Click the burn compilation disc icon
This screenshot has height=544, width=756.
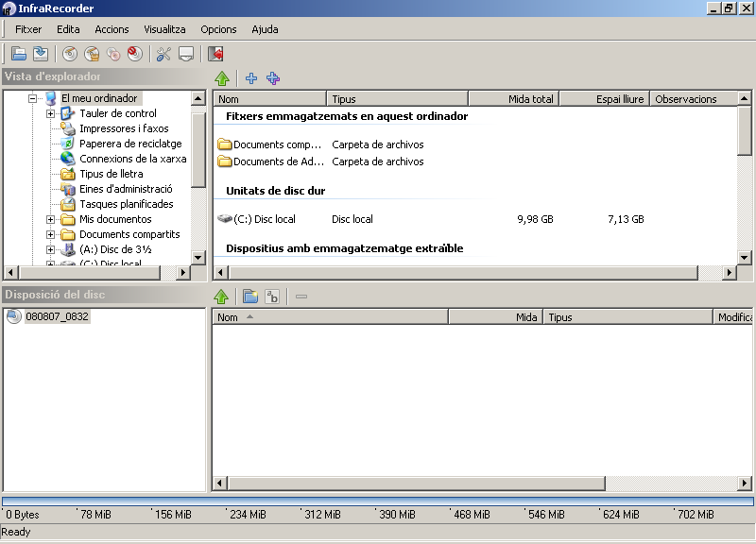pyautogui.click(x=70, y=54)
